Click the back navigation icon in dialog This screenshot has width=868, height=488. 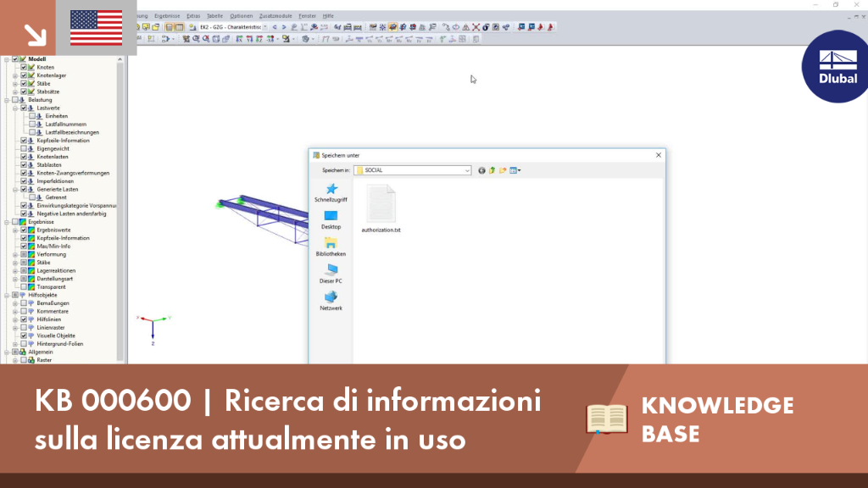(x=481, y=170)
